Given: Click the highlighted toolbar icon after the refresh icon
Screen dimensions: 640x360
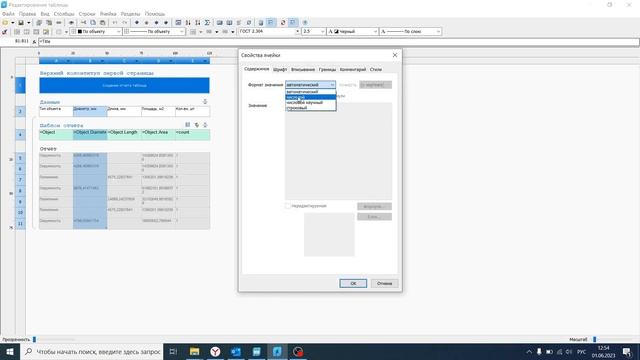Looking at the screenshot, I should click(x=293, y=23).
